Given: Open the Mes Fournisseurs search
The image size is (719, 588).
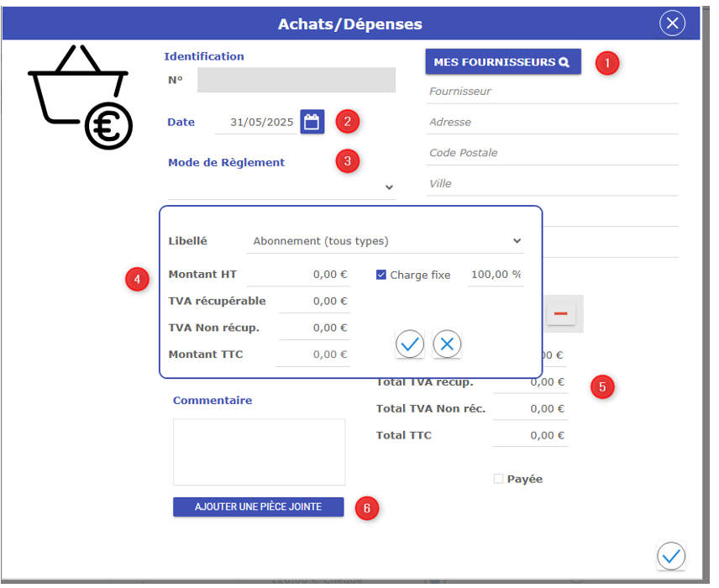Looking at the screenshot, I should (x=502, y=62).
